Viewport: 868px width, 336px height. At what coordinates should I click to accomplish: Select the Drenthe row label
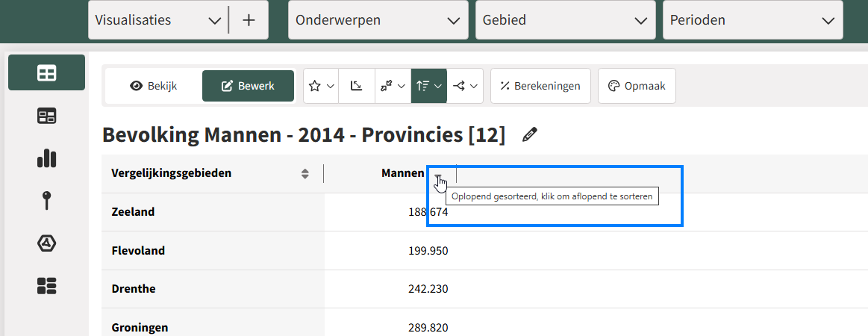[x=134, y=289]
